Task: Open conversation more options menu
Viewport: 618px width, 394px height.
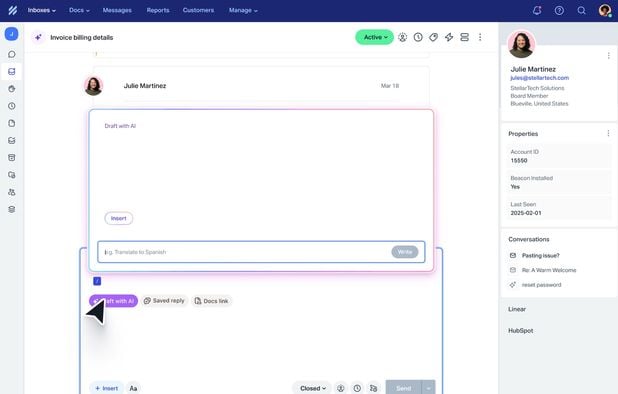Action: (x=480, y=37)
